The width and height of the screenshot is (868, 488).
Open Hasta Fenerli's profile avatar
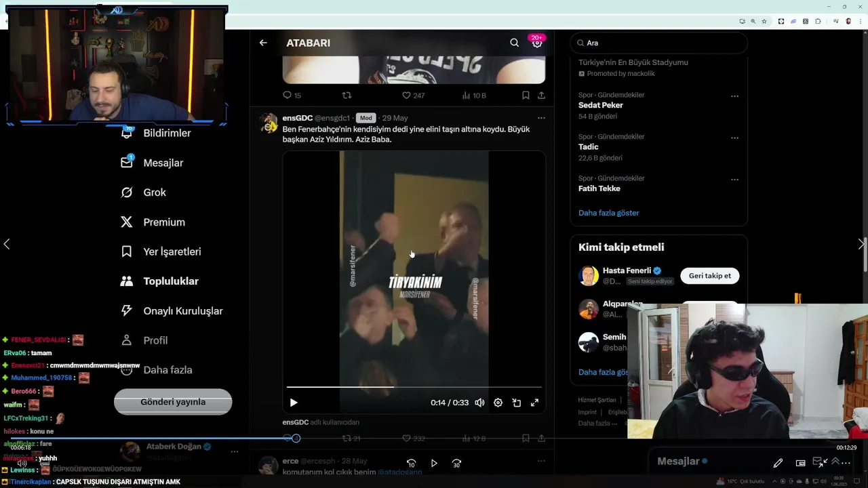pos(589,276)
